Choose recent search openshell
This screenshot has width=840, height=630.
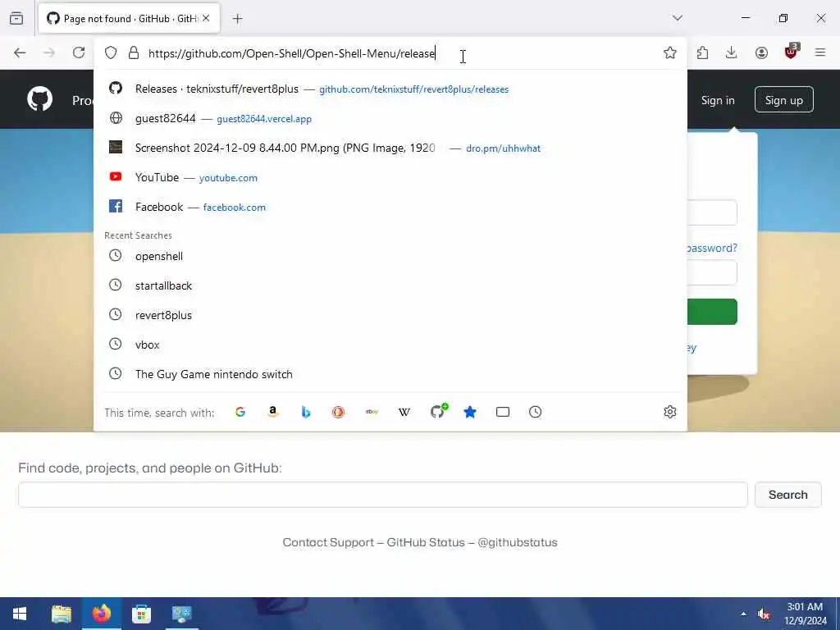[390, 256]
